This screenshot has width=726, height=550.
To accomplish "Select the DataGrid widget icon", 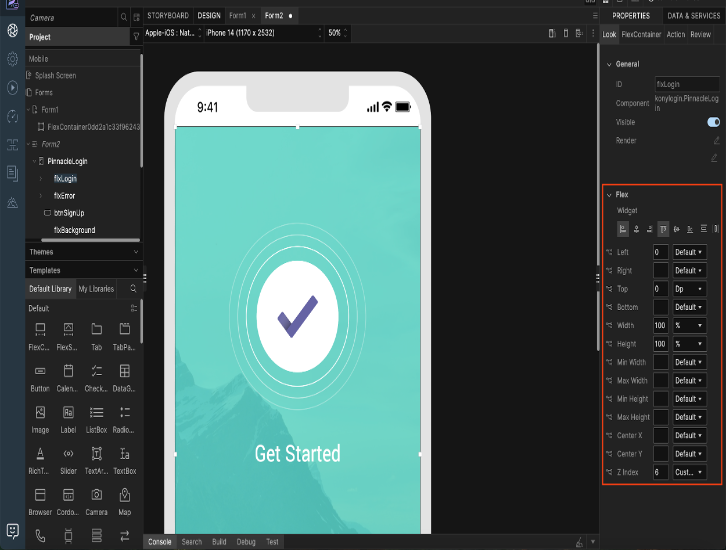I will (125, 376).
